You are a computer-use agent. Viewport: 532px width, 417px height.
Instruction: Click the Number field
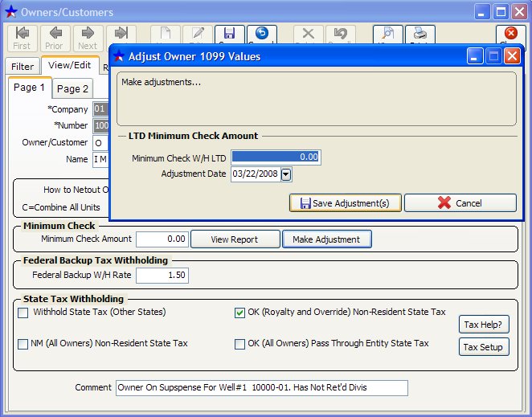point(100,126)
